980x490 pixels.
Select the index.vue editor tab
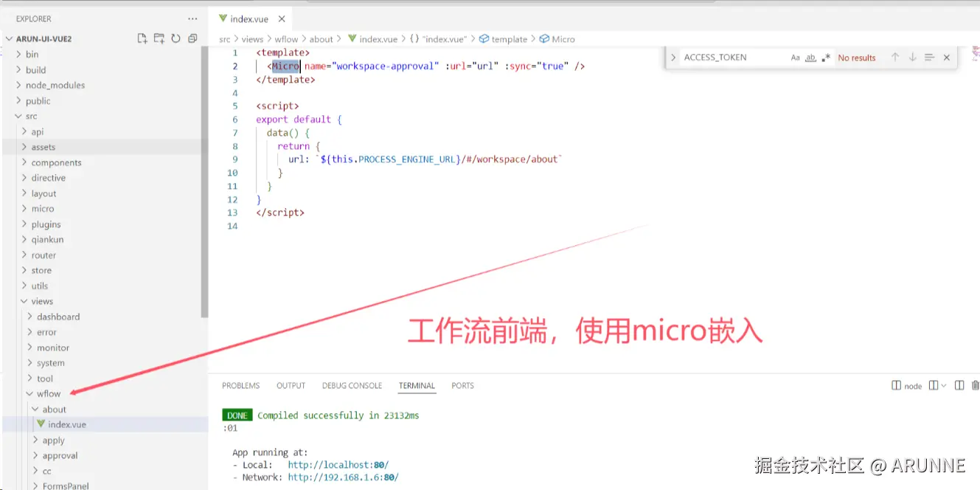click(x=251, y=19)
